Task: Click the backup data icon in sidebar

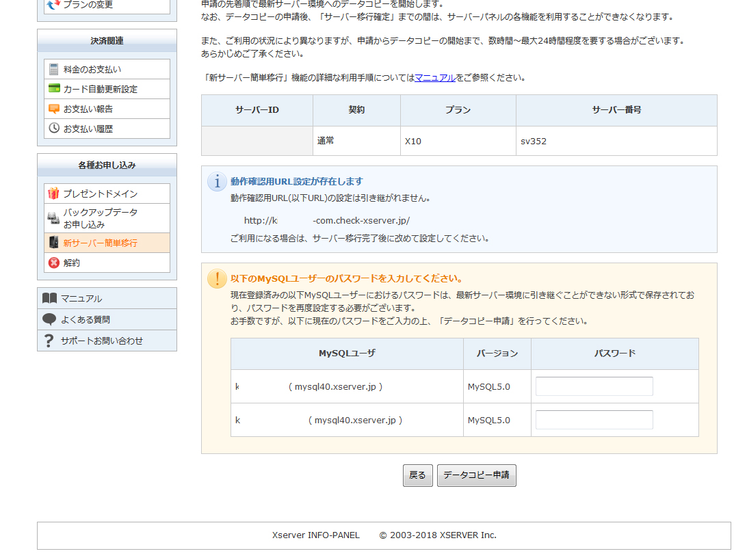Action: [x=53, y=218]
